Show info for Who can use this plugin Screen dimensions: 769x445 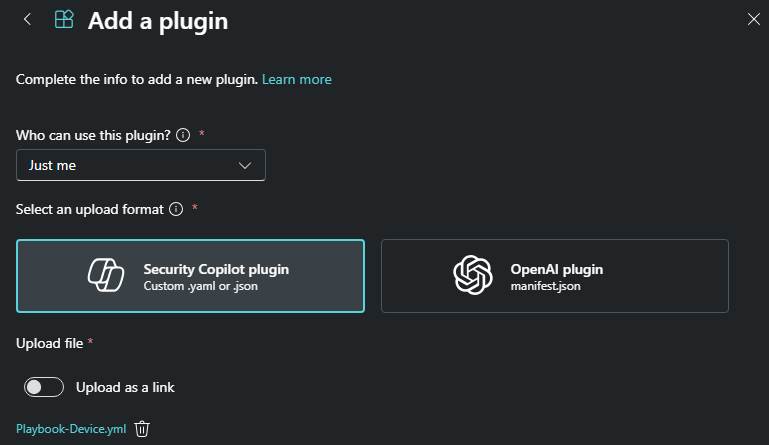(183, 134)
